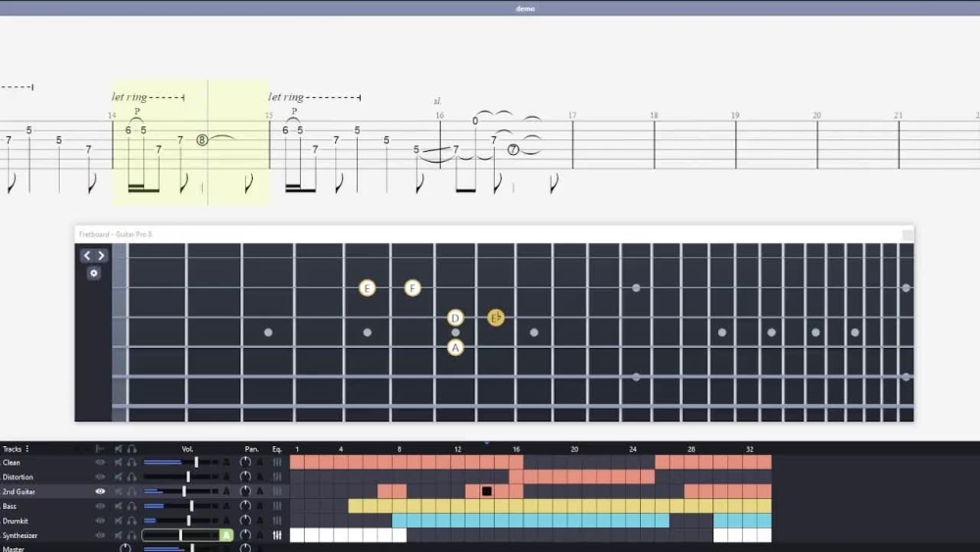Mute the Drumkit track
The width and height of the screenshot is (980, 552).
[x=119, y=521]
